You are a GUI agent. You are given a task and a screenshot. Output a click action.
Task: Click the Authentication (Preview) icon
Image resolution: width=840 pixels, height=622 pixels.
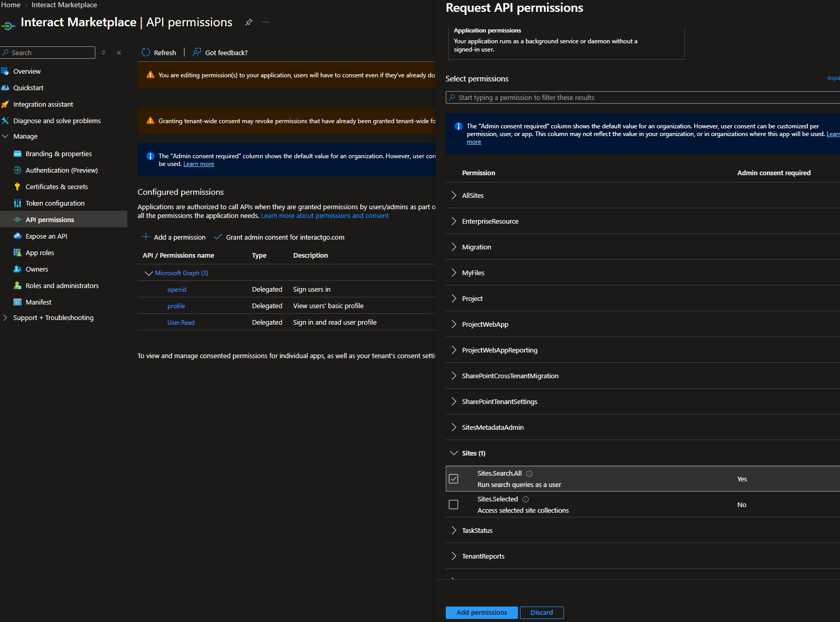point(18,170)
